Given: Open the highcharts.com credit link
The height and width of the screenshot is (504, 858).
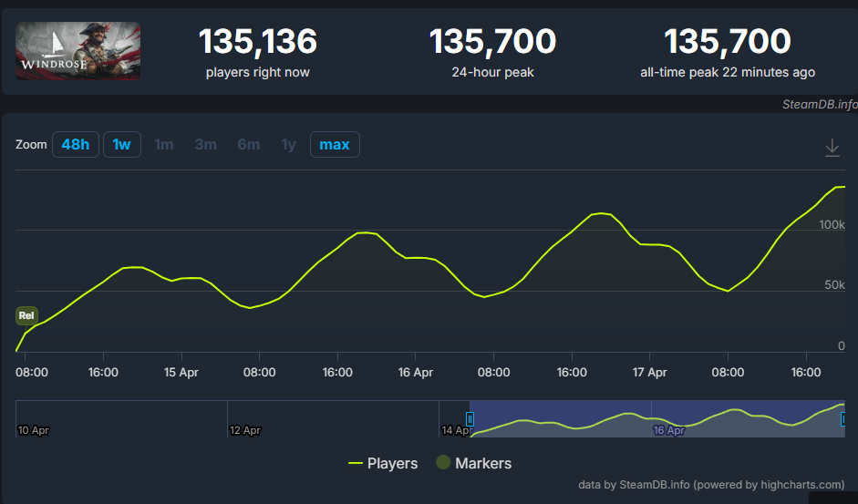Looking at the screenshot, I should tap(711, 485).
